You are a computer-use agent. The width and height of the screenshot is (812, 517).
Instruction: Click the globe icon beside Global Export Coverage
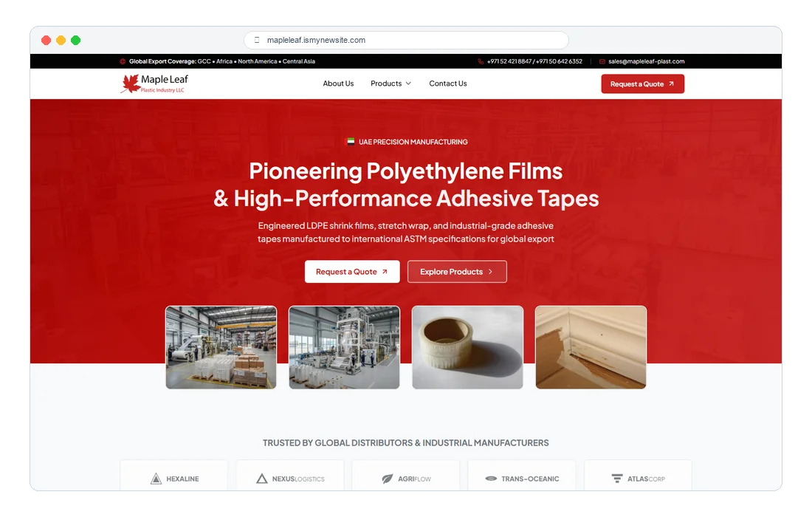[x=123, y=61]
